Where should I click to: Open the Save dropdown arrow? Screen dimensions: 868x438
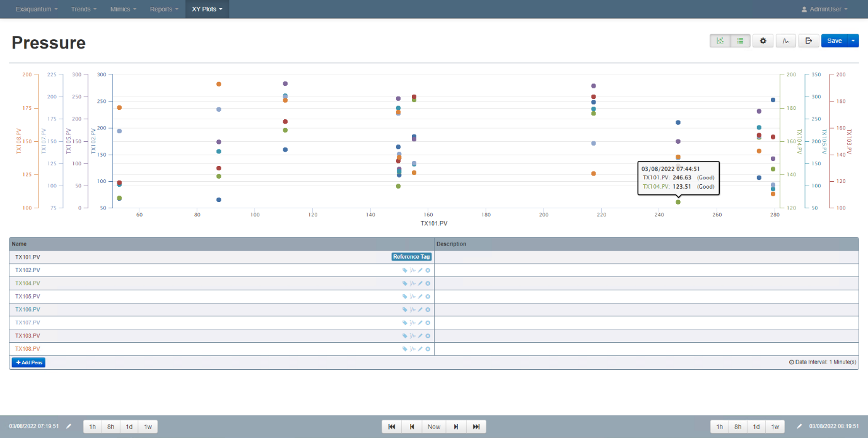pos(853,41)
